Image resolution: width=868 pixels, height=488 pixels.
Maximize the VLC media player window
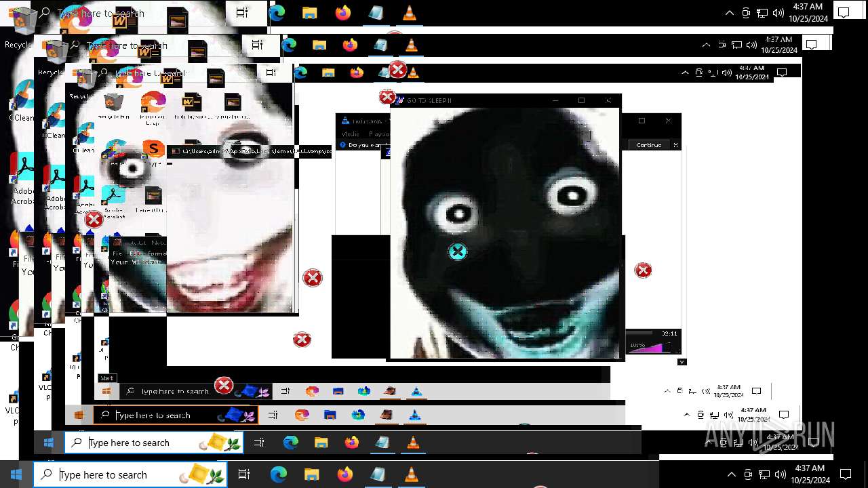point(642,121)
